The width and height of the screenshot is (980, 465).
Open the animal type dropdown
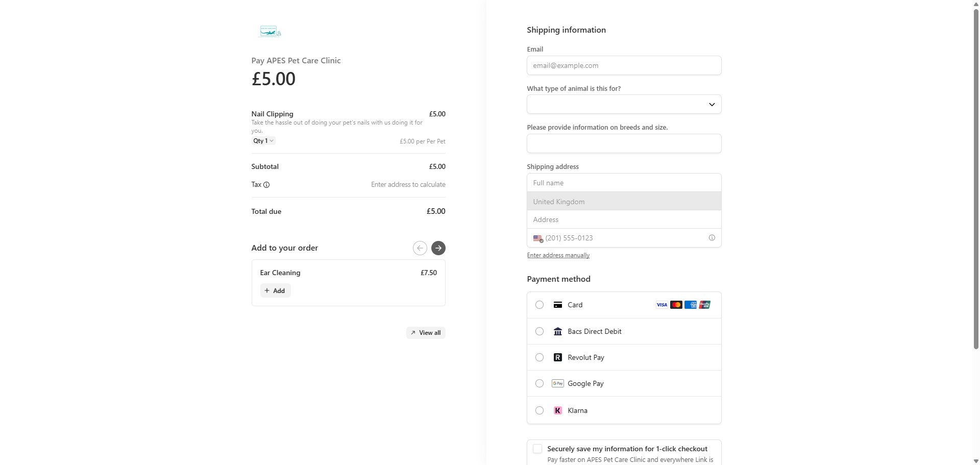(x=624, y=104)
